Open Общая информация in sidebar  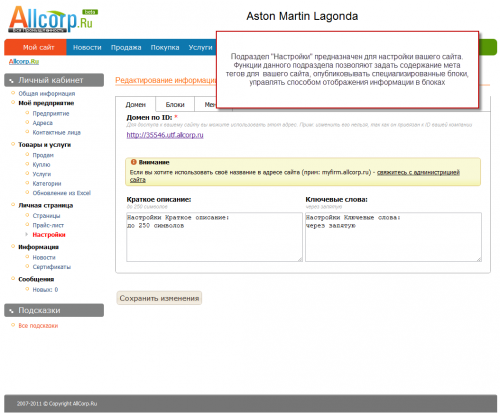(47, 93)
